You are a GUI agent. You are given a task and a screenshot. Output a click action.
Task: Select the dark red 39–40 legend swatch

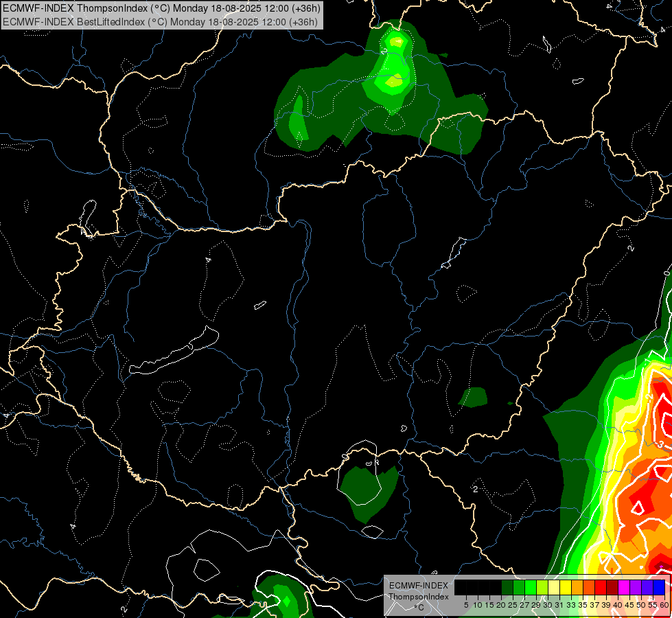(612, 587)
